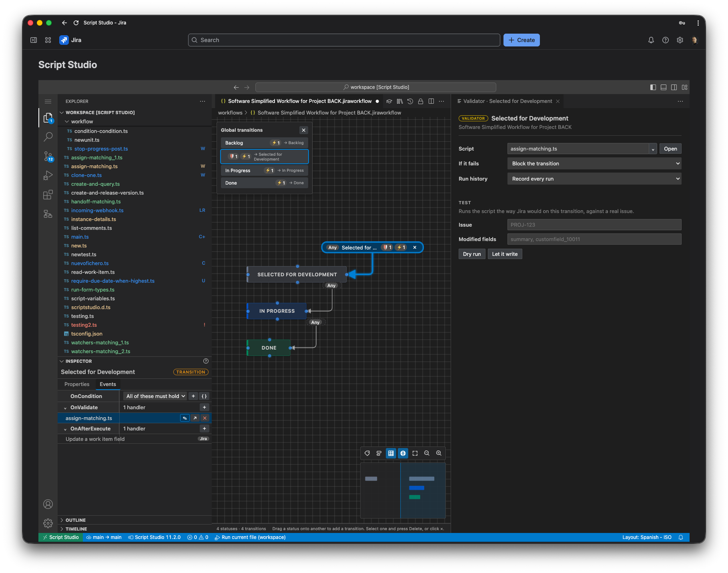728x573 pixels.
Task: Select the Validator · Selected for Development tab
Action: point(507,101)
